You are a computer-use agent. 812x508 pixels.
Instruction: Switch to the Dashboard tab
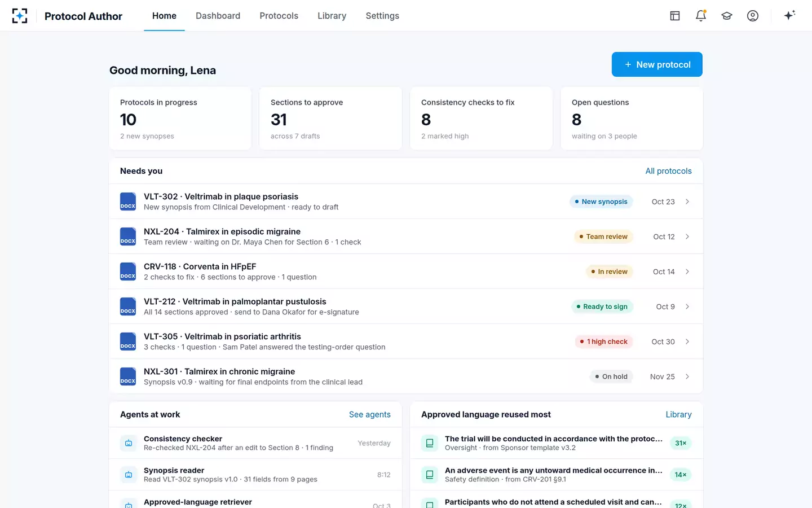point(218,16)
